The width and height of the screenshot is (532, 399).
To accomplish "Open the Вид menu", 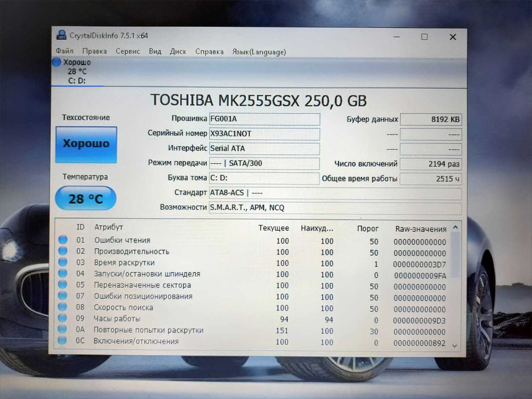I will coord(155,51).
